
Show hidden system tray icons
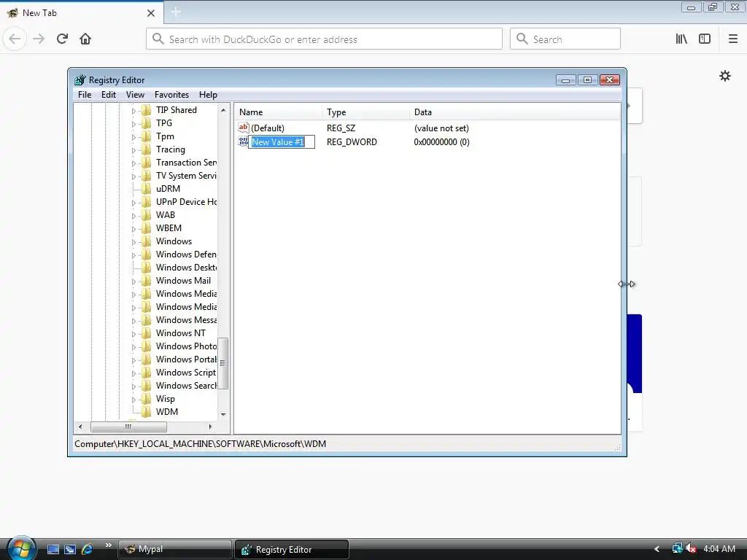click(x=657, y=549)
